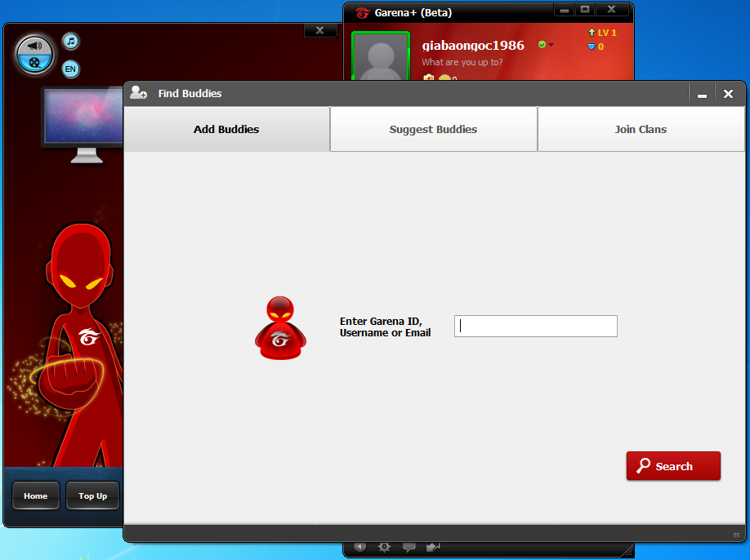Screen dimensions: 750x560
Task: Minimize the Find Buddies dialog
Action: [x=702, y=95]
